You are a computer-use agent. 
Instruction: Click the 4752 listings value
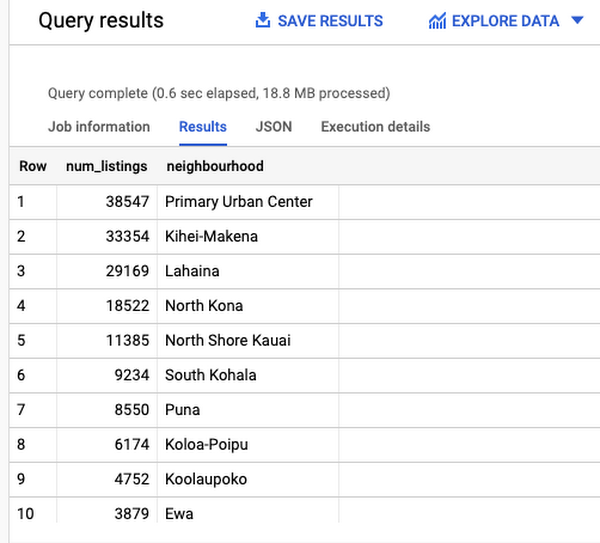click(x=132, y=479)
